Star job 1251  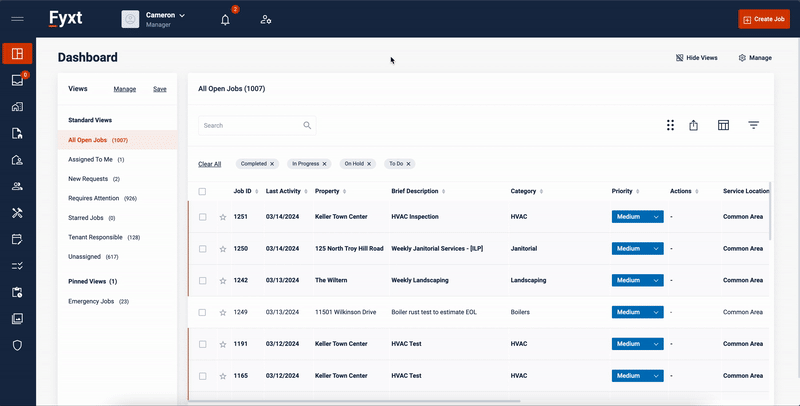pyautogui.click(x=223, y=216)
